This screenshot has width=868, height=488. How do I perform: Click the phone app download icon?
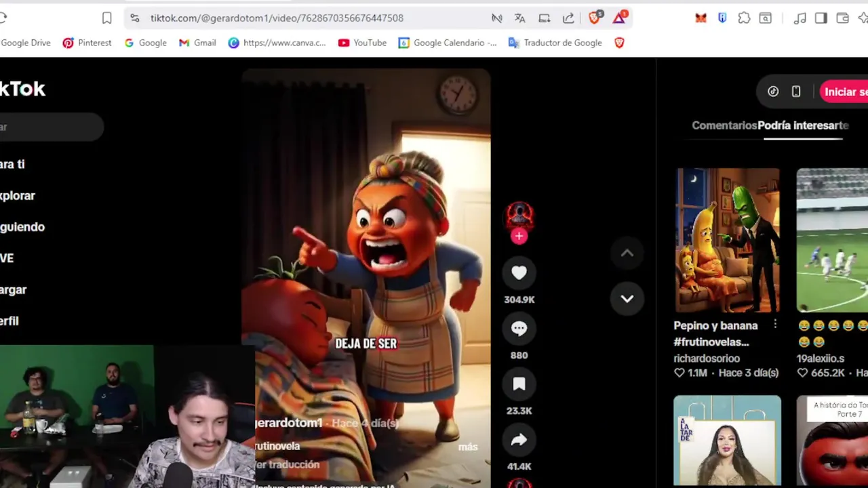(x=796, y=91)
